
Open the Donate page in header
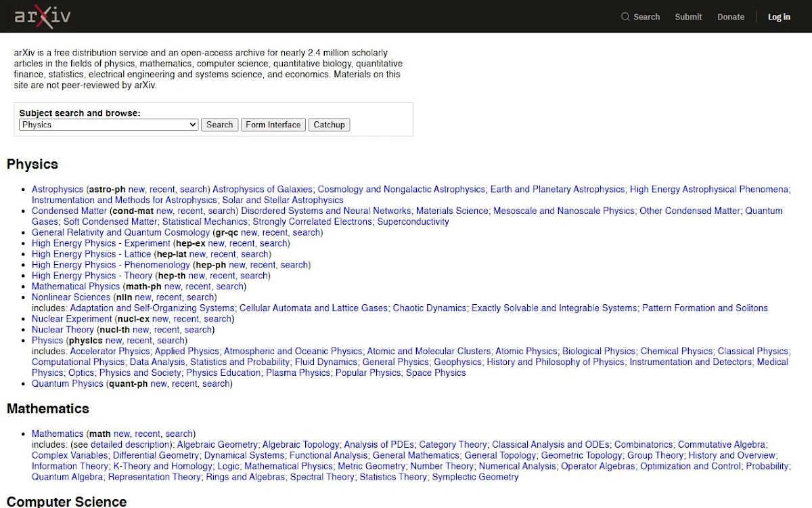(x=731, y=17)
